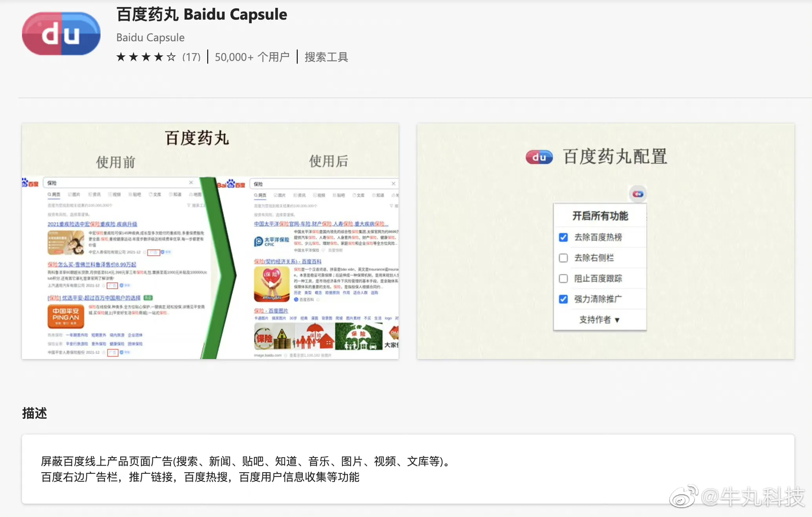Click the star rating icons
The image size is (812, 517).
pos(146,57)
